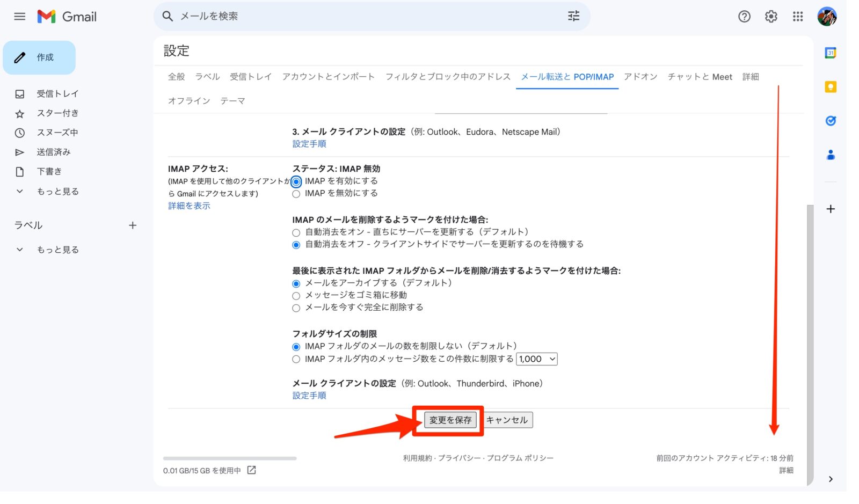859x504 pixels.
Task: Open the 1,000 message limit dropdown
Action: (536, 359)
